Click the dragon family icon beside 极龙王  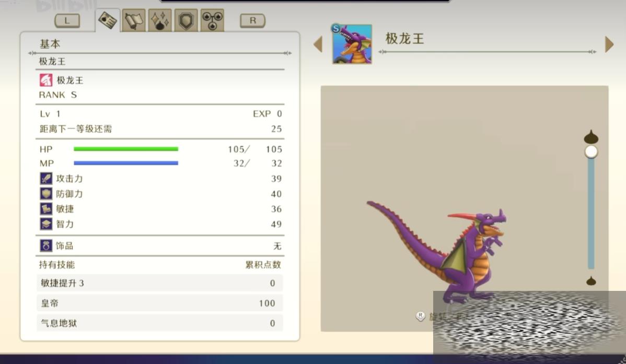click(45, 80)
